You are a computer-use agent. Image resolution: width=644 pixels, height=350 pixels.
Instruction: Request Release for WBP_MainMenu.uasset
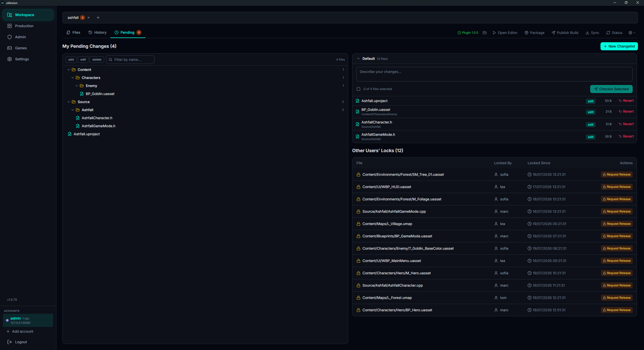(x=617, y=261)
